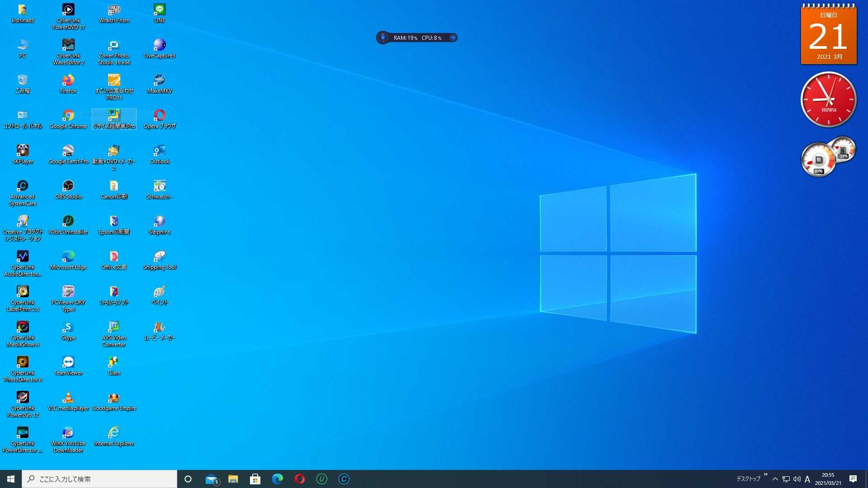
Task: Click the taskbar search input box
Action: click(x=99, y=479)
